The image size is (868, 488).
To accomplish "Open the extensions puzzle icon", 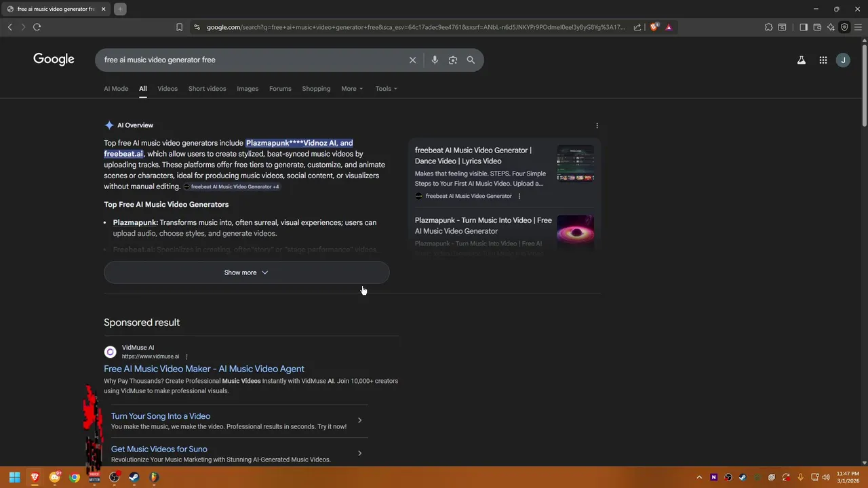I will pyautogui.click(x=768, y=27).
